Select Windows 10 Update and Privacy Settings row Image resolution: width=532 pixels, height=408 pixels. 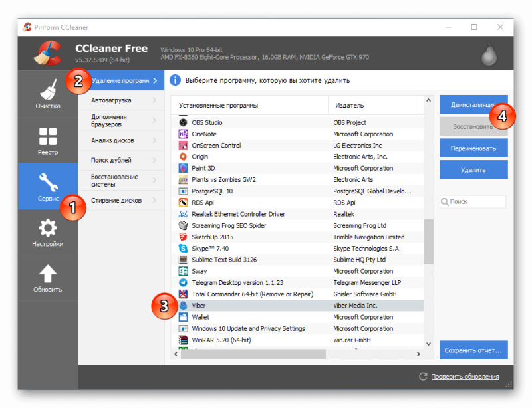298,329
